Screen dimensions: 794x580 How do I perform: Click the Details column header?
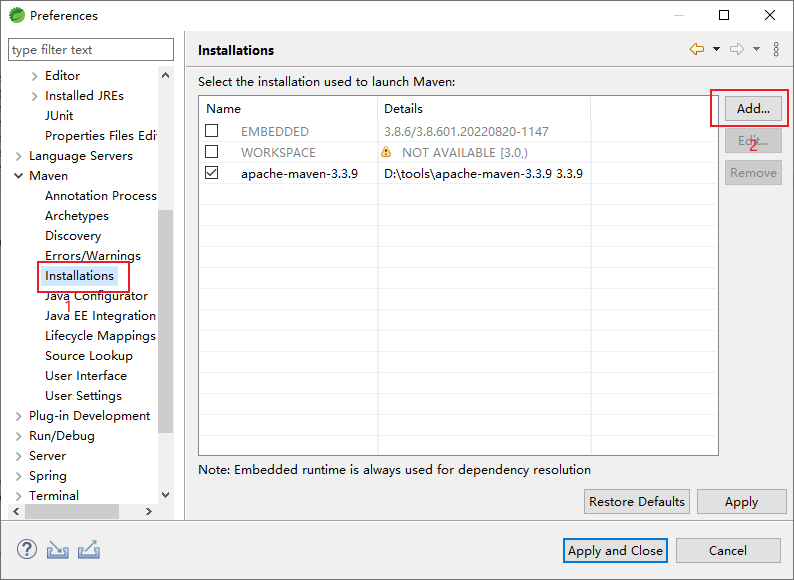coord(484,109)
